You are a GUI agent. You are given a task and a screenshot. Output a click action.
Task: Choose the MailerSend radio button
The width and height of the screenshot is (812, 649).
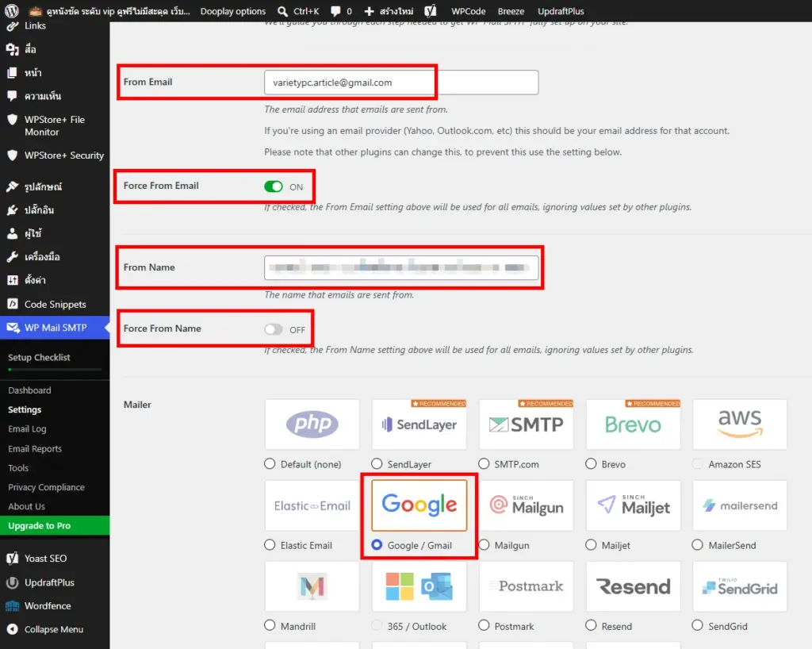click(698, 544)
